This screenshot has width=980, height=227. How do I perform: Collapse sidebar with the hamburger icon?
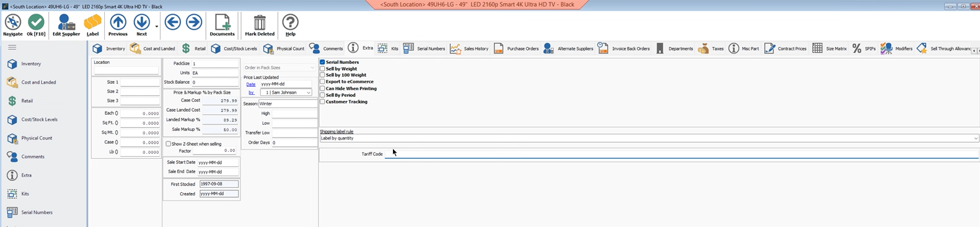point(12,47)
